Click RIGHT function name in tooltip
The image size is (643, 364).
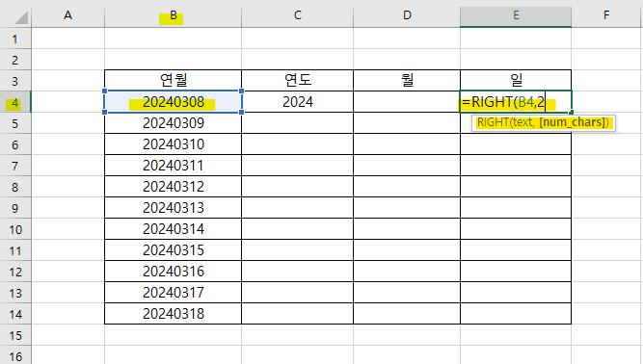pyautogui.click(x=493, y=122)
